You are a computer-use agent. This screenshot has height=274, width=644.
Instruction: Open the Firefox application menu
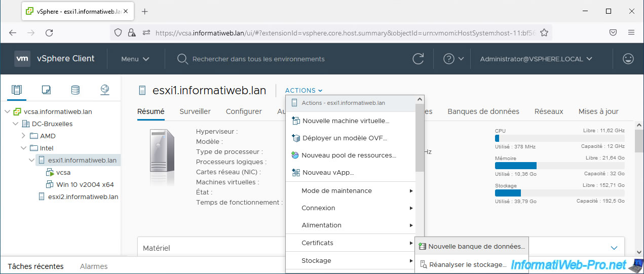point(631,32)
